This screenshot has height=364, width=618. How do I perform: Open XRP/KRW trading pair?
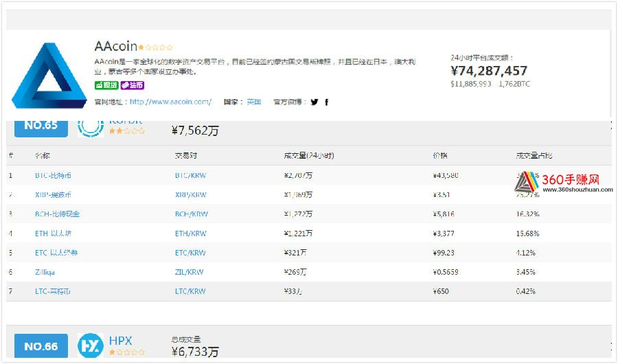190,195
